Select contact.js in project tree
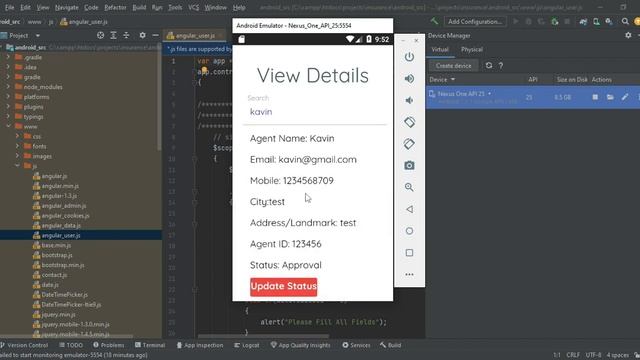640x360 pixels. (54, 275)
